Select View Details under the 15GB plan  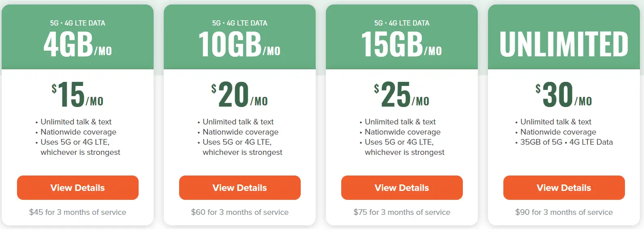(x=402, y=188)
